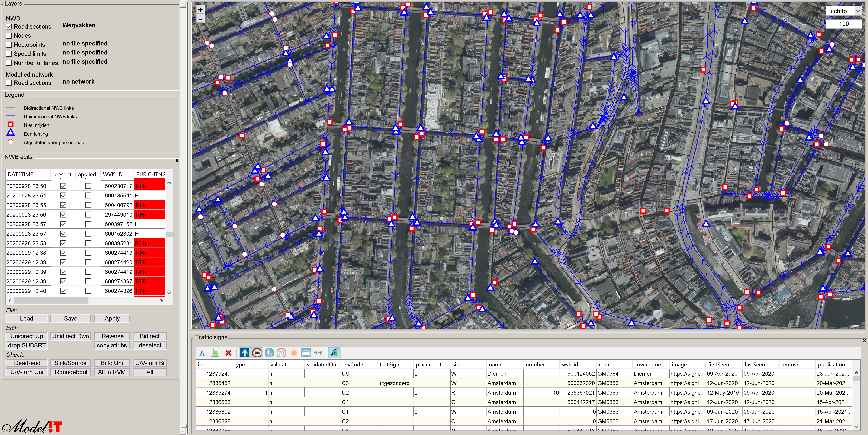Screen dimensions: 868x435
Task: Run the Sink/Source check
Action: pyautogui.click(x=70, y=363)
